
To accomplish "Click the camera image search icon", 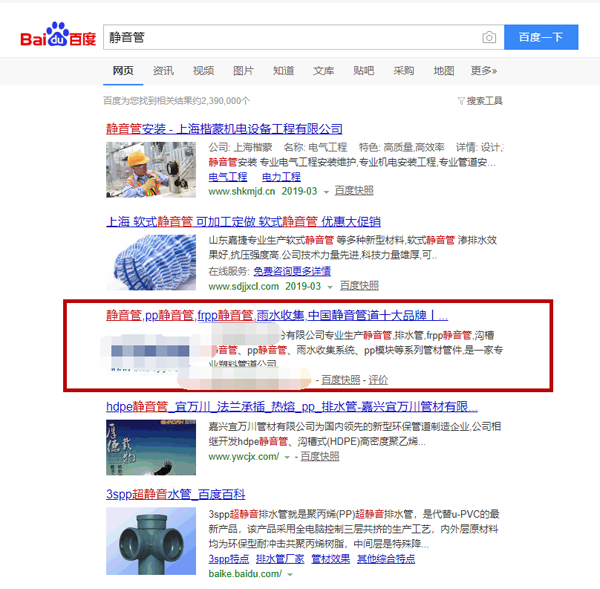I will coord(489,38).
